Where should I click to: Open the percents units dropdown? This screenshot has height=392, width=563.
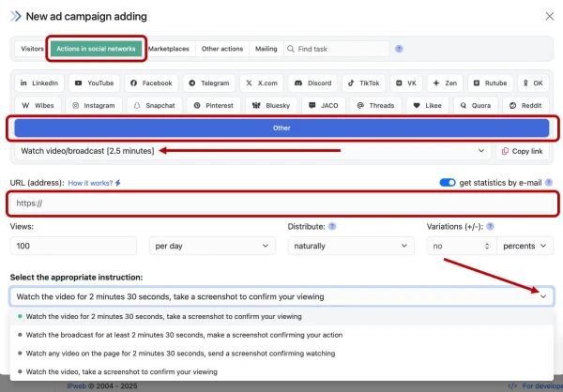[x=525, y=246]
